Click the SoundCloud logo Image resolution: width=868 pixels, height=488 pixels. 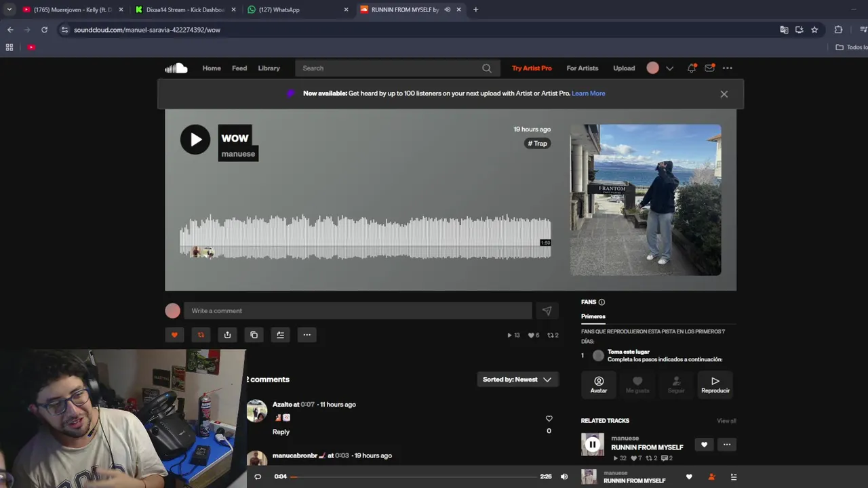click(x=176, y=68)
